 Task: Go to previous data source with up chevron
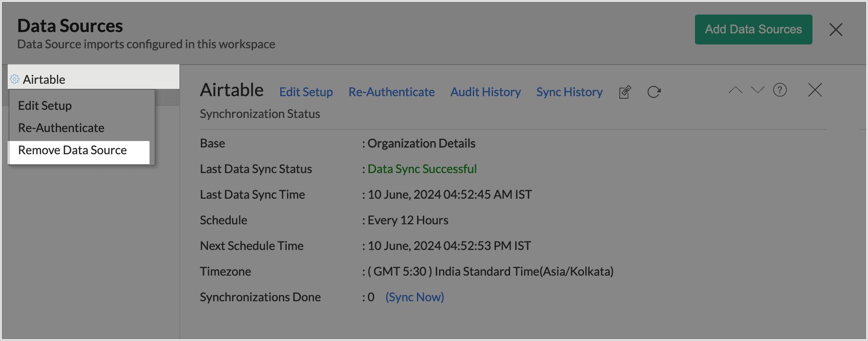pos(735,90)
